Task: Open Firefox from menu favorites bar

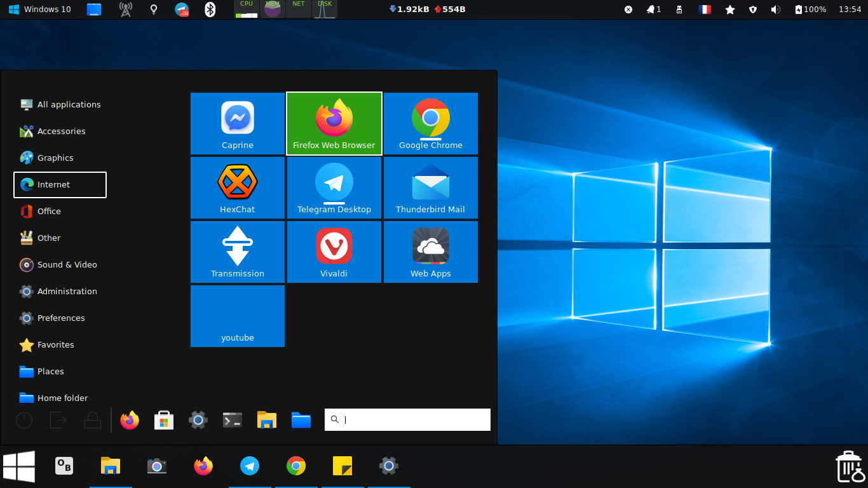Action: (x=130, y=420)
